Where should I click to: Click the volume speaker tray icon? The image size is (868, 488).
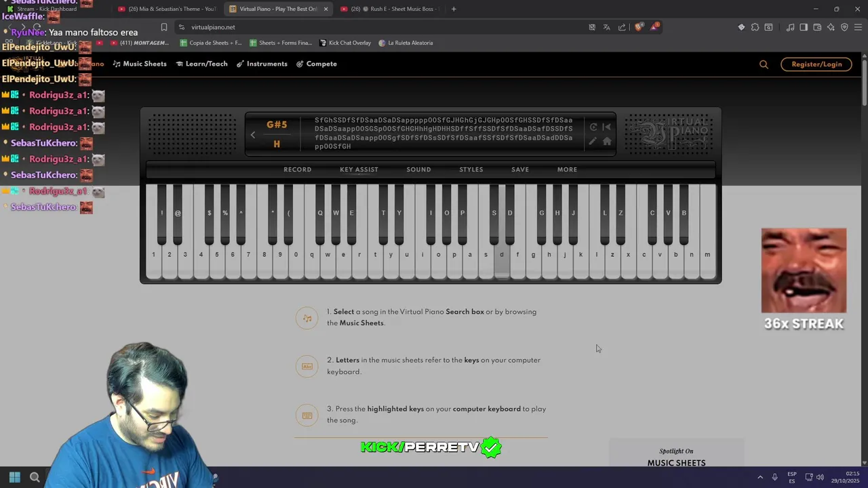pos(820,477)
